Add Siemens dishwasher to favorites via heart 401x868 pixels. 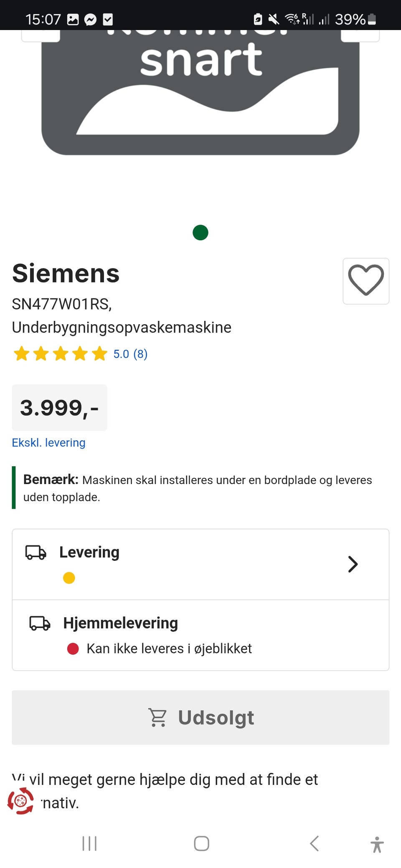pyautogui.click(x=366, y=281)
